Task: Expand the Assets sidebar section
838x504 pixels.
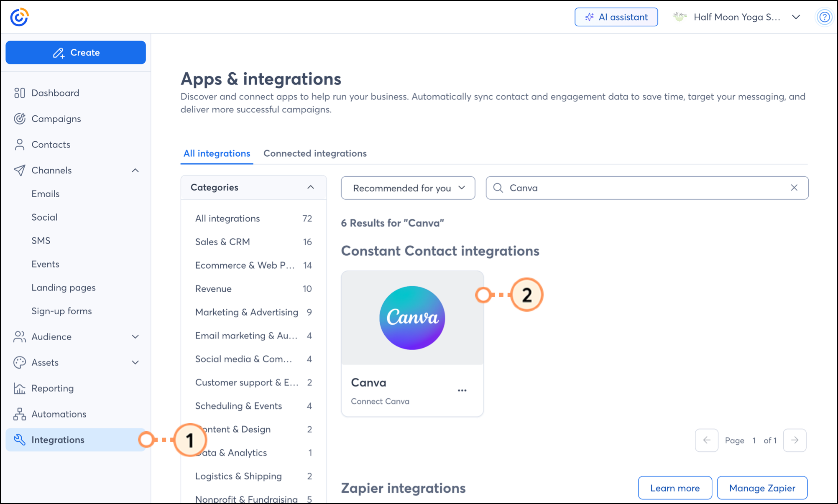Action: tap(135, 362)
